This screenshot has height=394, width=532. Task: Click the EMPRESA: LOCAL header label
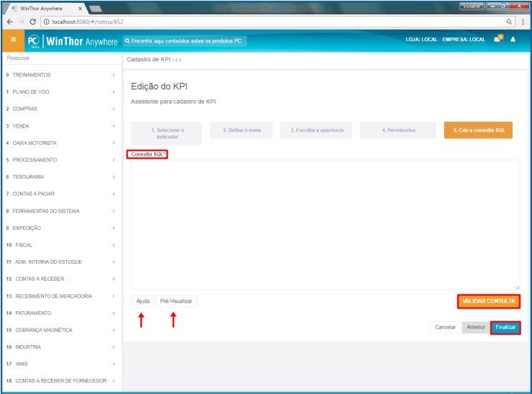pos(464,40)
